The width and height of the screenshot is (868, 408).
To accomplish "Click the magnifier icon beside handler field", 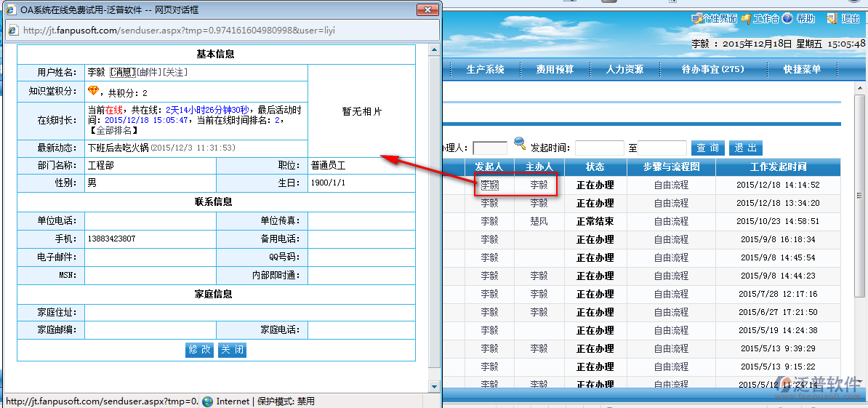I will (520, 143).
